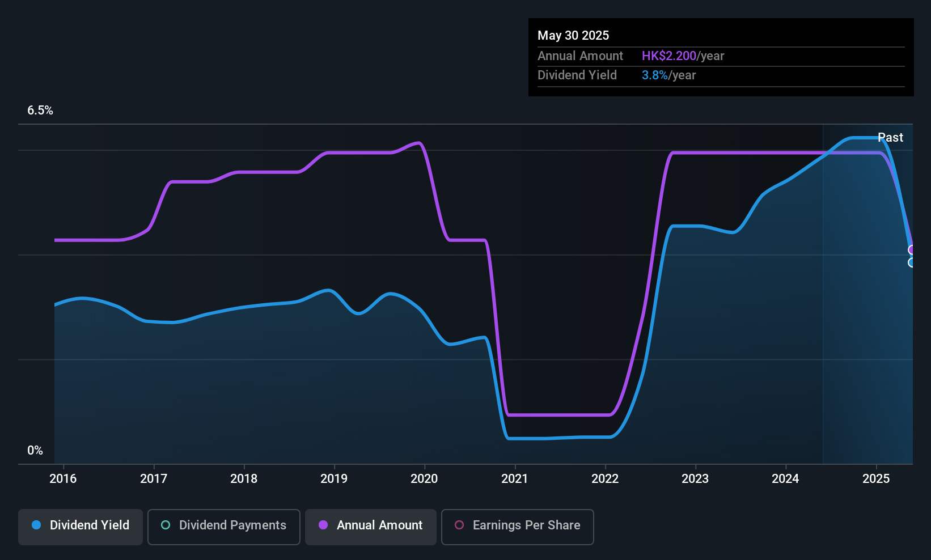The height and width of the screenshot is (560, 931).
Task: Click the 2021 year tick label
Action: point(515,479)
